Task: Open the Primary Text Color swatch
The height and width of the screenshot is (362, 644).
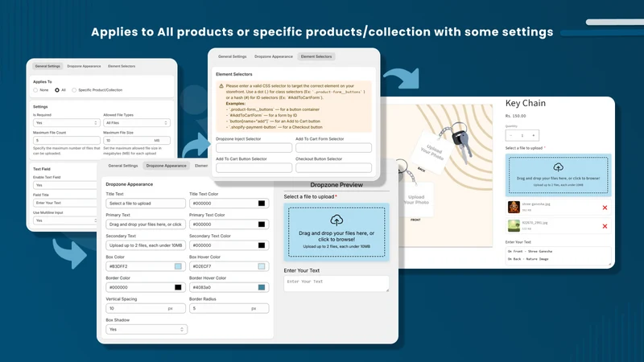Action: pos(262,224)
